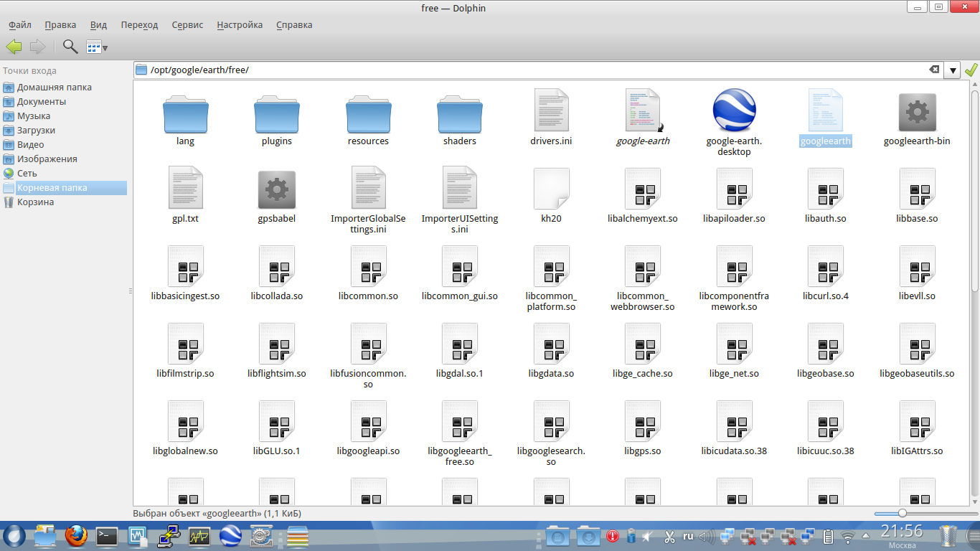Open the shaders folder
Viewport: 980px width, 551px height.
pos(460,113)
